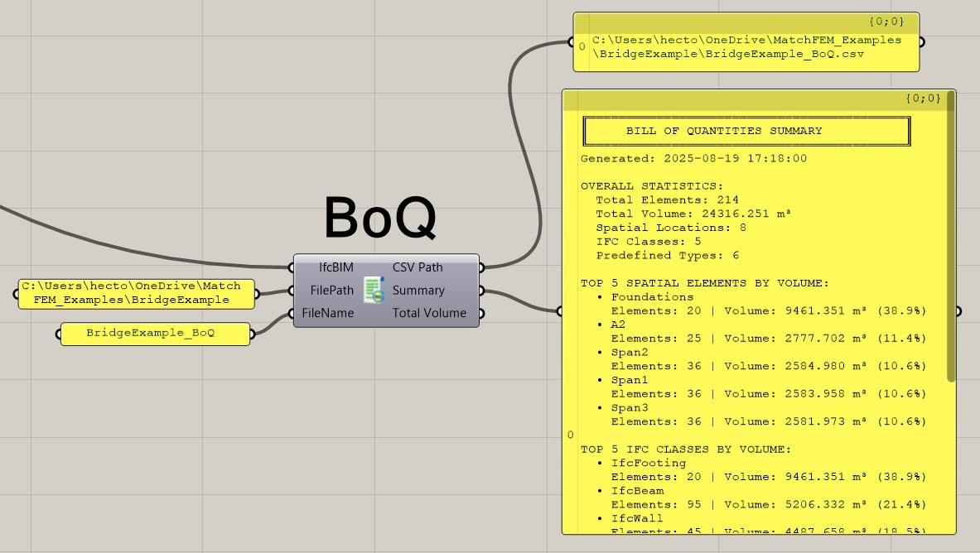The width and height of the screenshot is (980, 553).
Task: Click the output grip of the CSV path panel
Action: 922,41
